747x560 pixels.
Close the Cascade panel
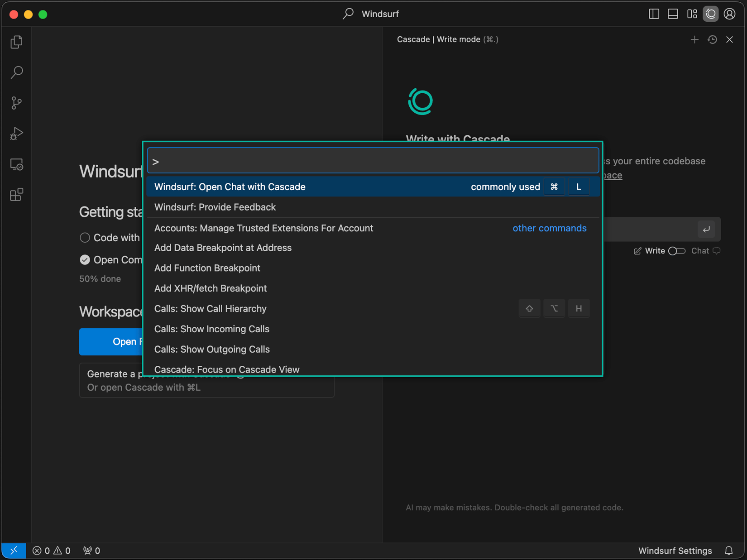[x=729, y=40]
